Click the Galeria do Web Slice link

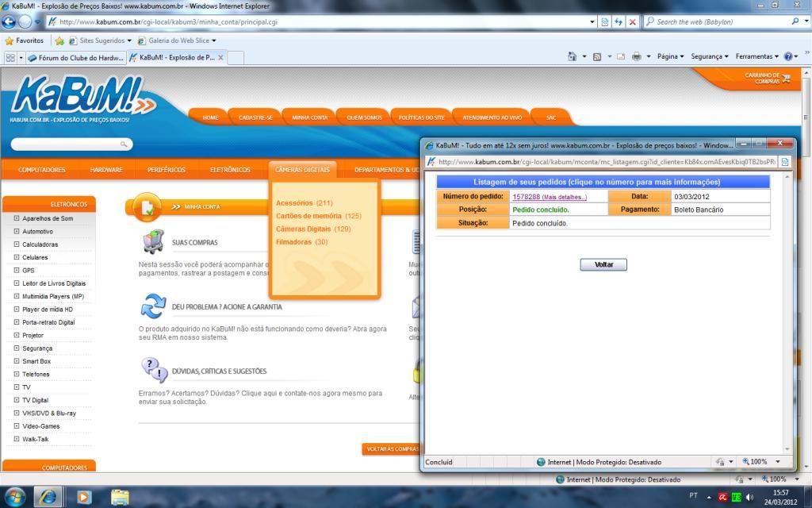click(x=177, y=40)
